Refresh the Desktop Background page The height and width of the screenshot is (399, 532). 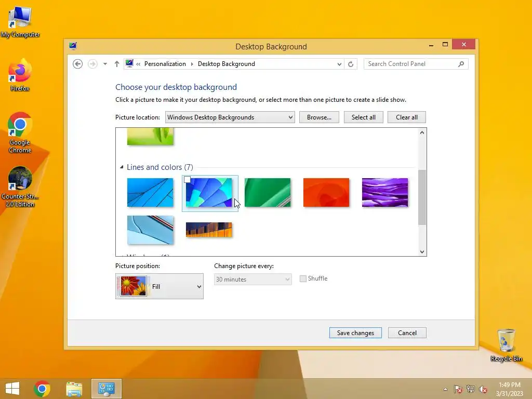tap(351, 64)
